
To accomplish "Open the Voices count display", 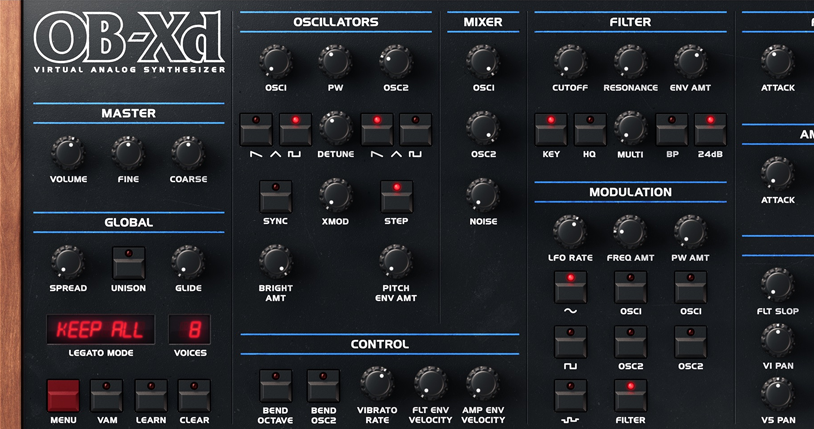I will (x=190, y=329).
